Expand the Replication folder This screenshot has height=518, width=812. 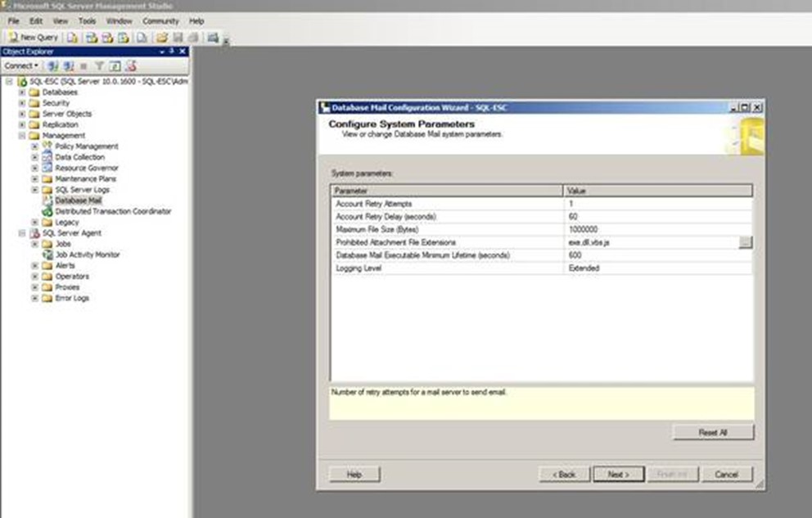(22, 124)
